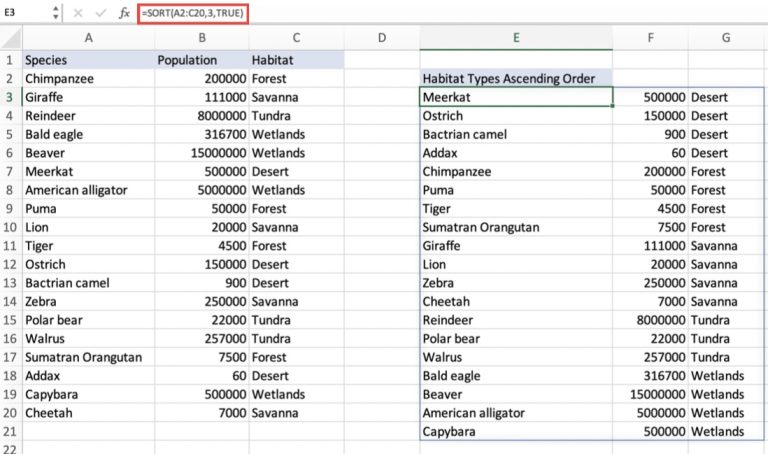Select column E header
Screen dimensions: 768x454
point(516,38)
